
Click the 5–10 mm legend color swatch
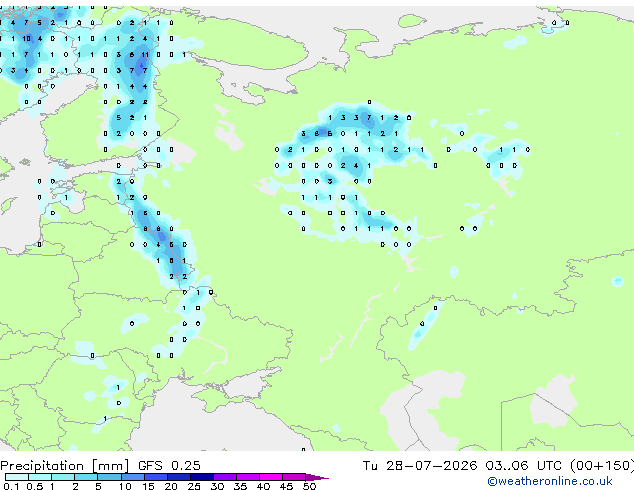coord(110,477)
